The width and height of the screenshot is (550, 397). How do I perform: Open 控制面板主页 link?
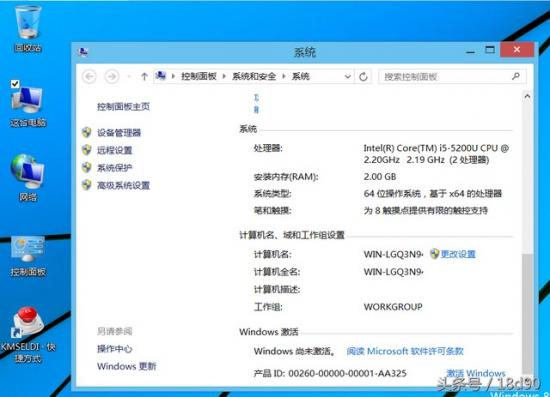[x=123, y=107]
